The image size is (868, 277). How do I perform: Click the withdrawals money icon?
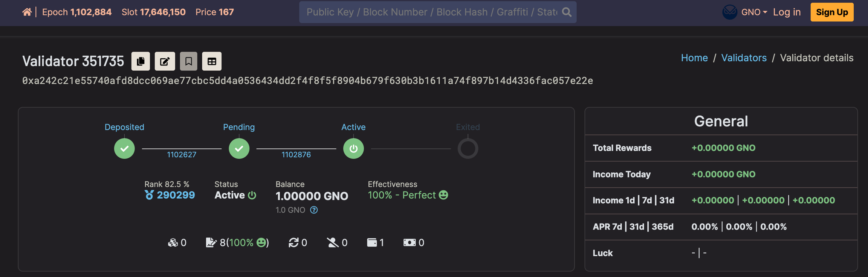(x=410, y=243)
